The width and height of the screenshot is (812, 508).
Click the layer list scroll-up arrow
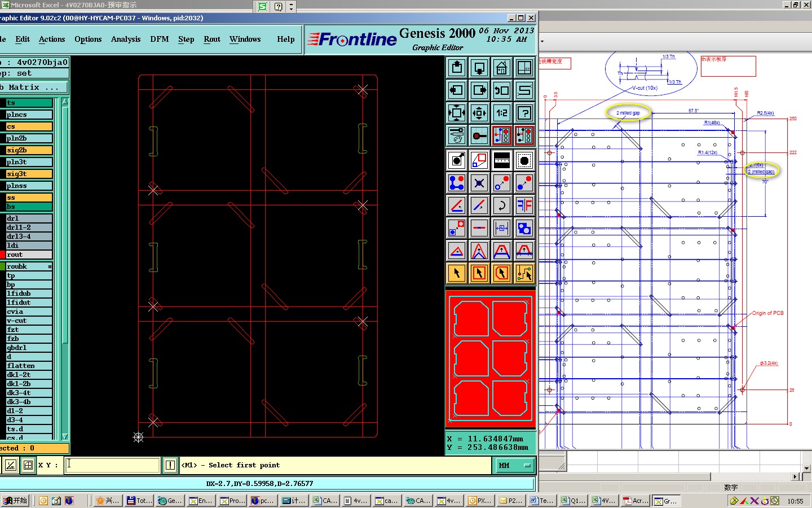click(65, 102)
